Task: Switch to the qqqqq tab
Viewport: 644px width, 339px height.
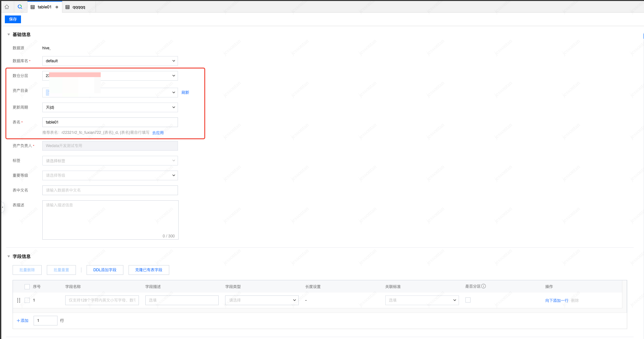Action: coord(79,7)
